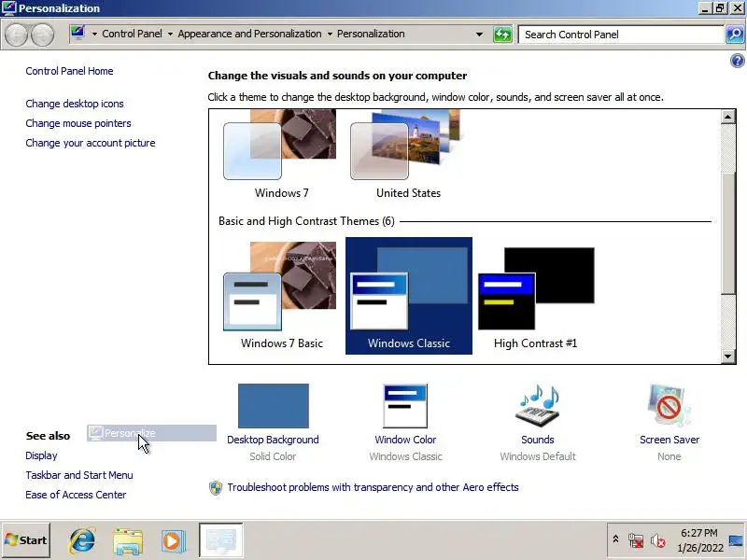This screenshot has height=560, width=747.
Task: Open the address bar history dropdown
Action: (479, 35)
